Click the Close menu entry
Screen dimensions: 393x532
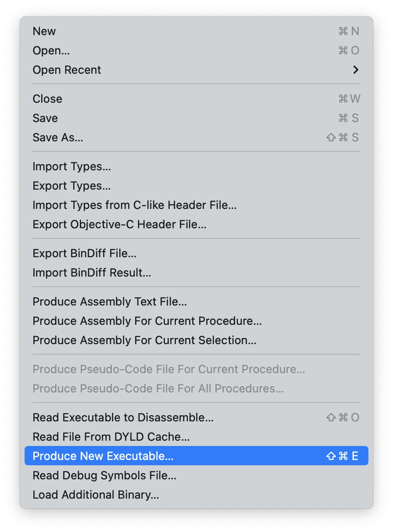47,99
